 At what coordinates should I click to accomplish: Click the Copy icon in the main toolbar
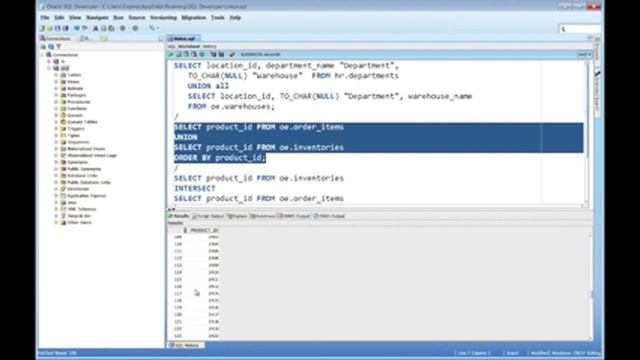pyautogui.click(x=103, y=28)
